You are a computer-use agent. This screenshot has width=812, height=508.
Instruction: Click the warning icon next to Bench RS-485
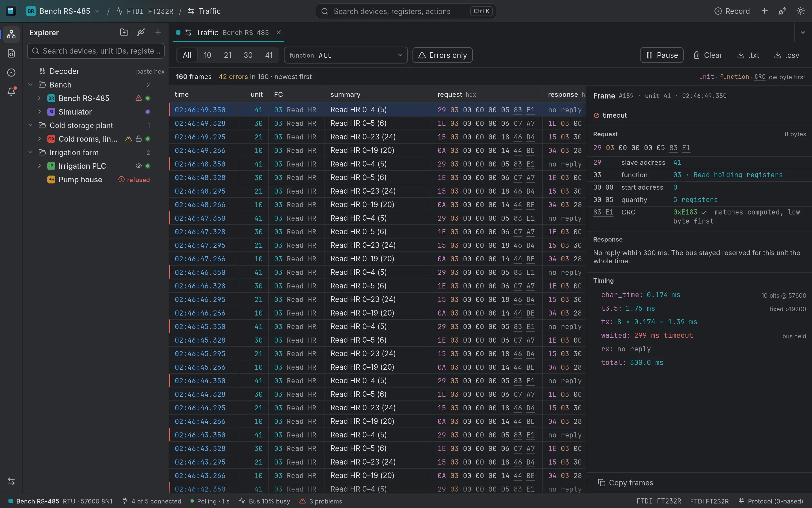[139, 98]
